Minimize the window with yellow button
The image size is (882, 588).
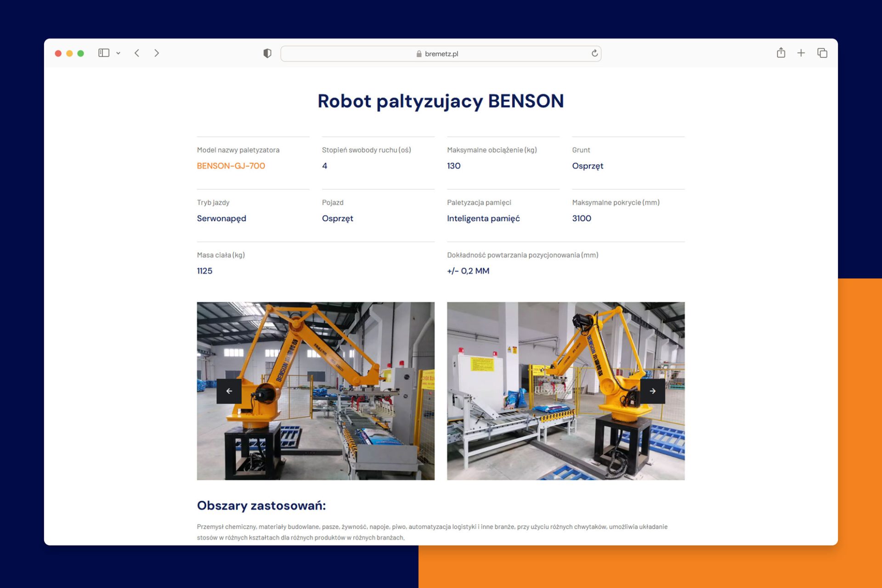(x=69, y=53)
